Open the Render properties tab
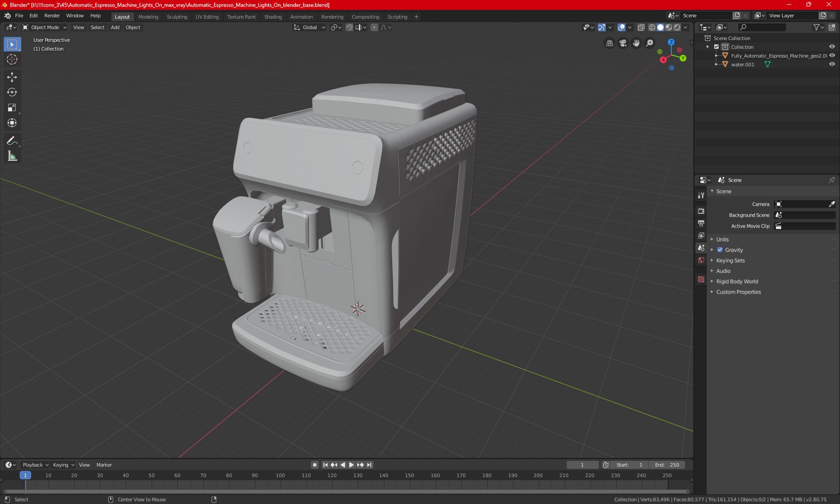 (x=701, y=211)
